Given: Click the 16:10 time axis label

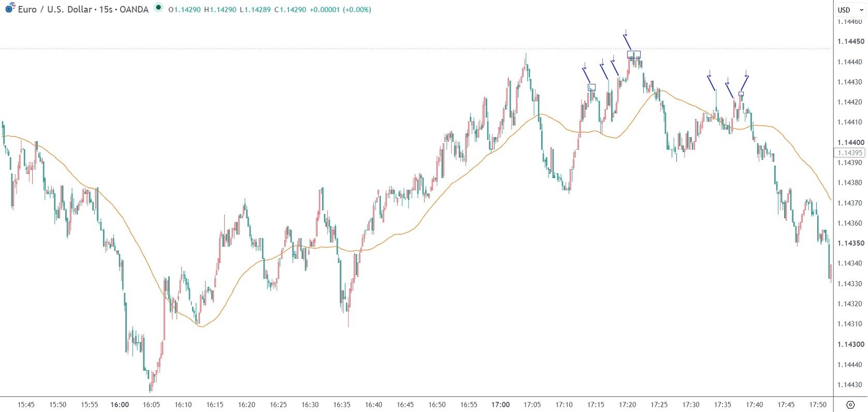Looking at the screenshot, I should (x=183, y=405).
